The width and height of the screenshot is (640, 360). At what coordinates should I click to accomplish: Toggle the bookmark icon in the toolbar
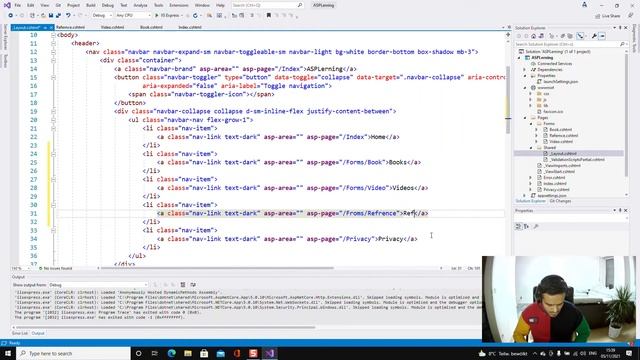(269, 16)
